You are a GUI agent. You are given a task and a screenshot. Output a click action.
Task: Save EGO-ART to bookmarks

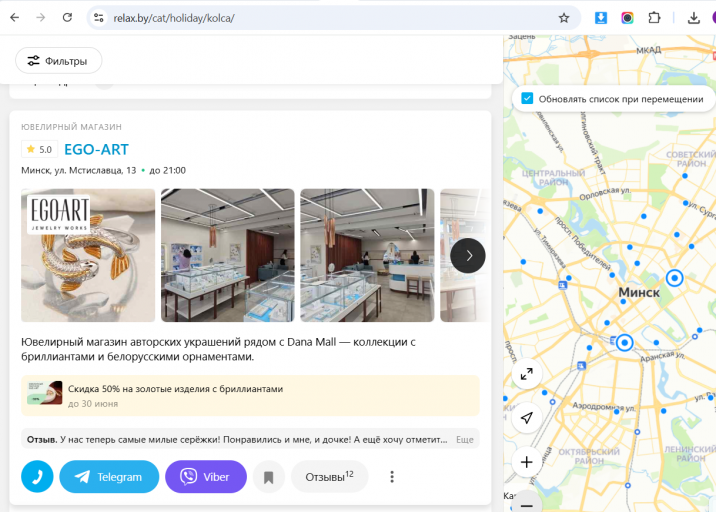tap(268, 477)
